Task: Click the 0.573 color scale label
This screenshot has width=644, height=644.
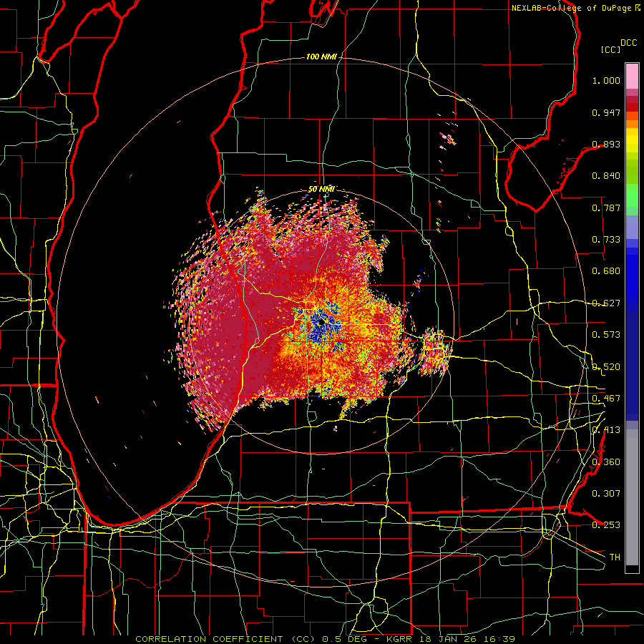Action: tap(606, 335)
